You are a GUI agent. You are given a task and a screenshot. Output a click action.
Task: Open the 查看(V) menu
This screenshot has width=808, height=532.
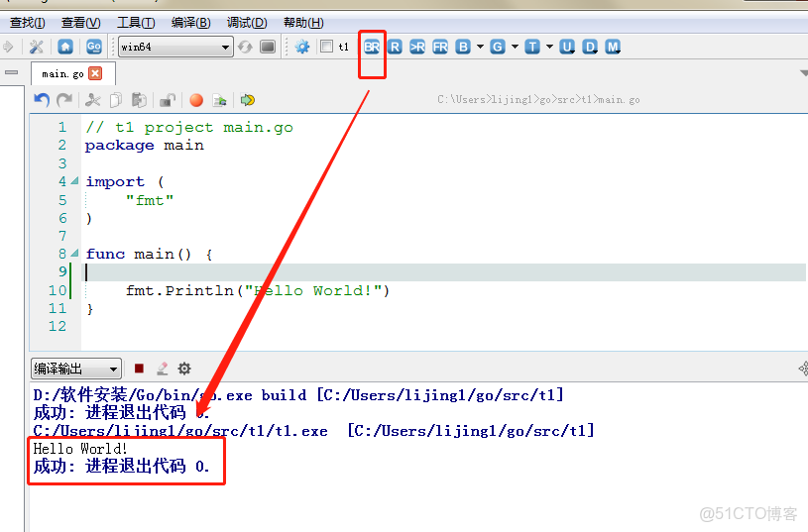(x=81, y=23)
